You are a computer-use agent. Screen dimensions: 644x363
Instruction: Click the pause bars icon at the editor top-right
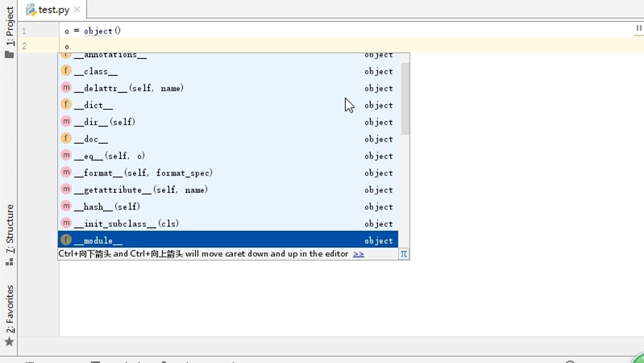[638, 28]
